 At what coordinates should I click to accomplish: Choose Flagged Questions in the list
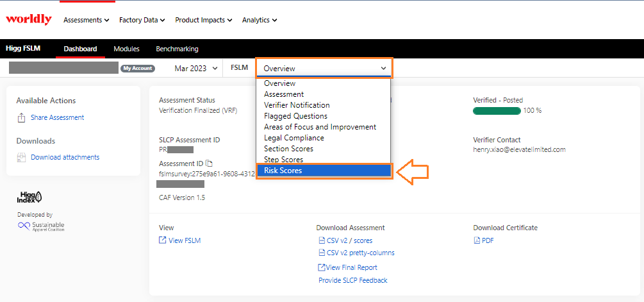(324, 116)
